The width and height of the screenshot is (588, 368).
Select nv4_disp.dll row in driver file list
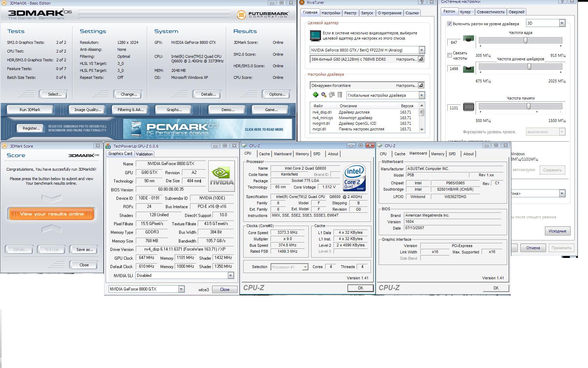coord(364,112)
